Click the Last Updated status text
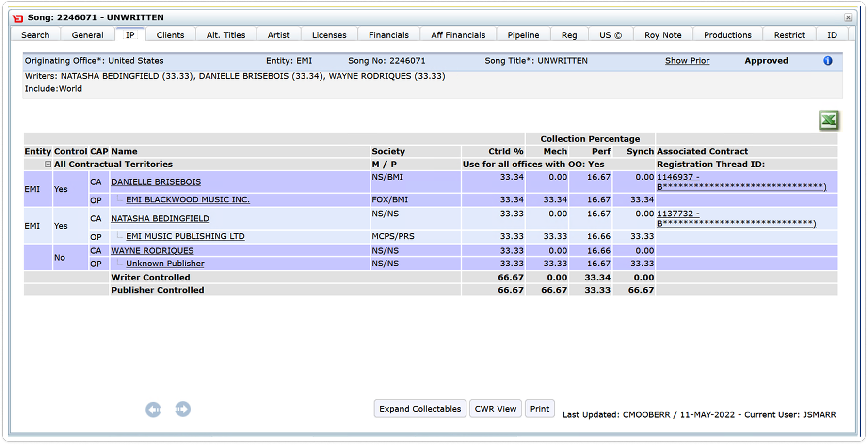 [x=699, y=415]
